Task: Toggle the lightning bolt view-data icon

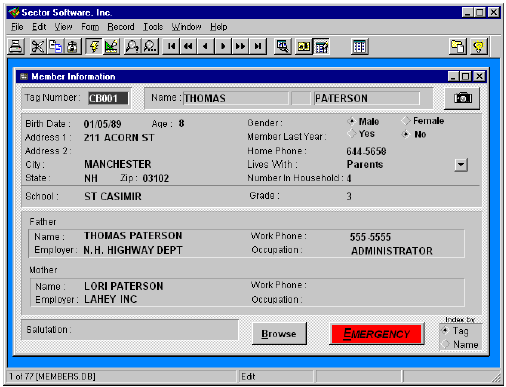Action: point(94,46)
